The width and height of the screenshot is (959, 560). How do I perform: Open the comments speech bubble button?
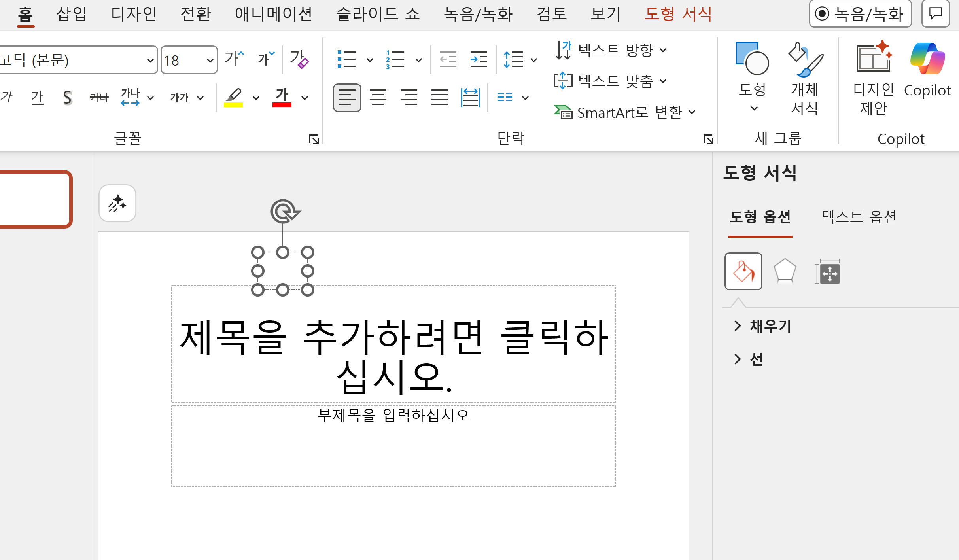[x=935, y=14]
